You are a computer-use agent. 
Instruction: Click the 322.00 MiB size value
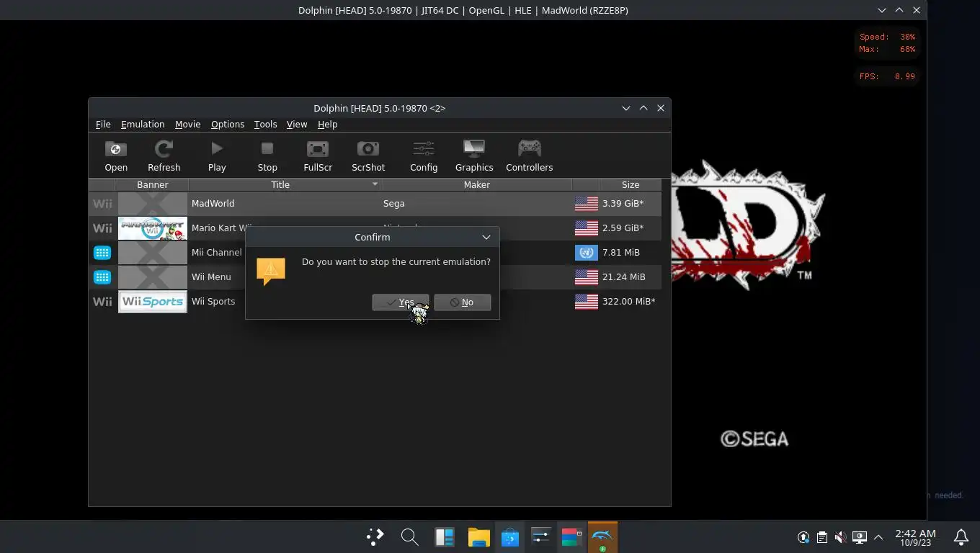(629, 302)
